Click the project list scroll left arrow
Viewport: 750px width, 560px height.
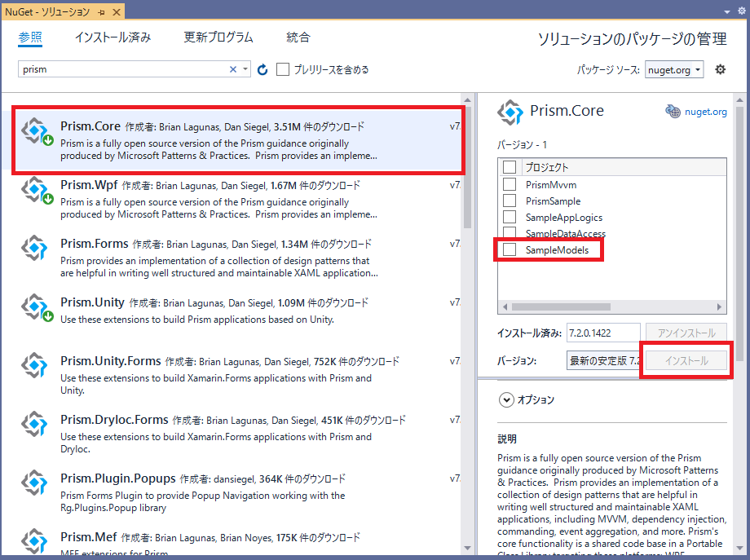(505, 306)
